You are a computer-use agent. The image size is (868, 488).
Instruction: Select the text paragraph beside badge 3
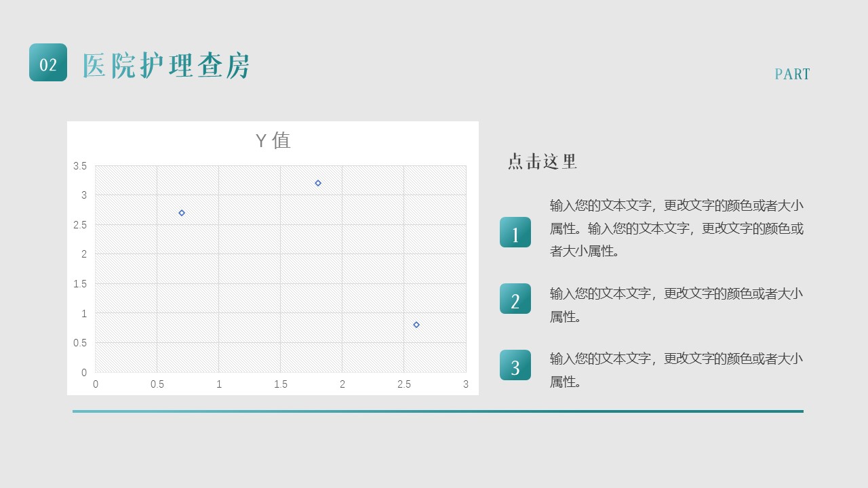point(676,370)
